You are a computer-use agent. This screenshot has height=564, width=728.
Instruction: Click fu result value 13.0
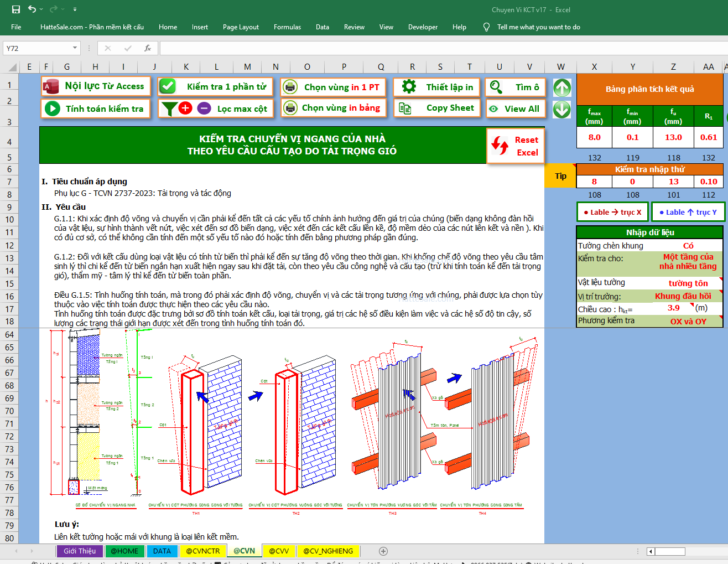673,137
